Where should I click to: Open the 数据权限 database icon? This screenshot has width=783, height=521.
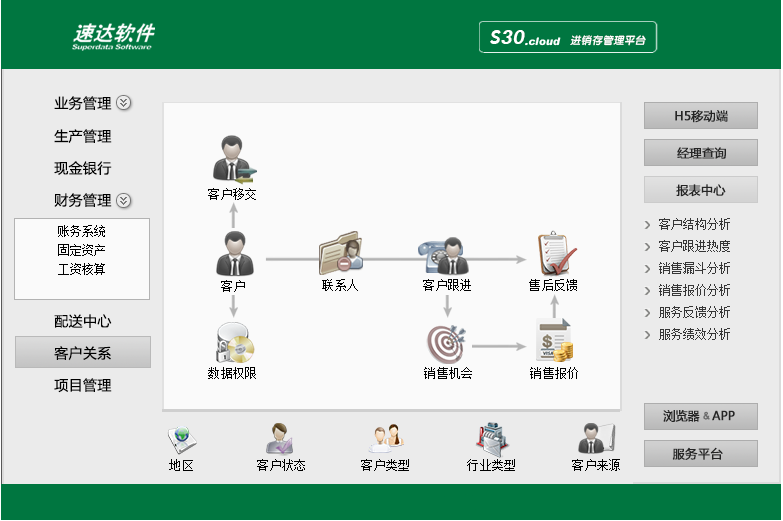pos(234,343)
